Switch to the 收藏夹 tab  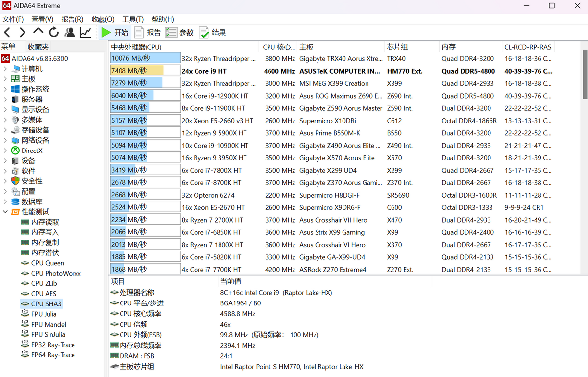click(x=38, y=47)
